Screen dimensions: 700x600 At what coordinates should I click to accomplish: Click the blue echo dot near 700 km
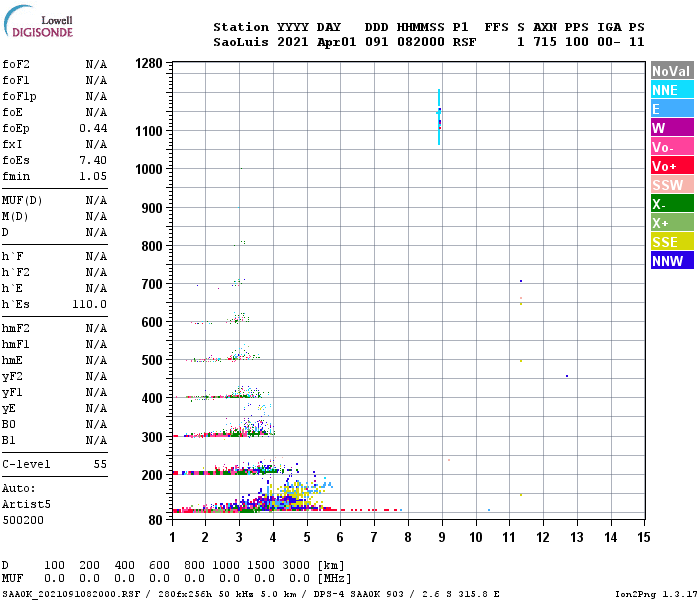[x=521, y=281]
